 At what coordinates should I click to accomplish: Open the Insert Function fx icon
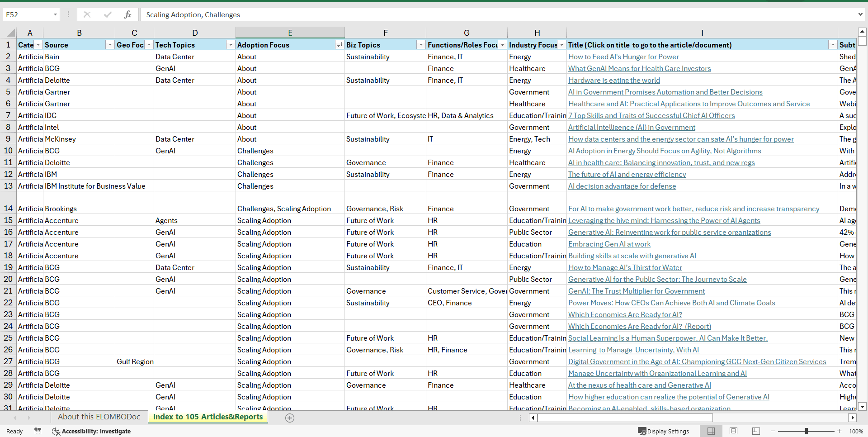127,14
